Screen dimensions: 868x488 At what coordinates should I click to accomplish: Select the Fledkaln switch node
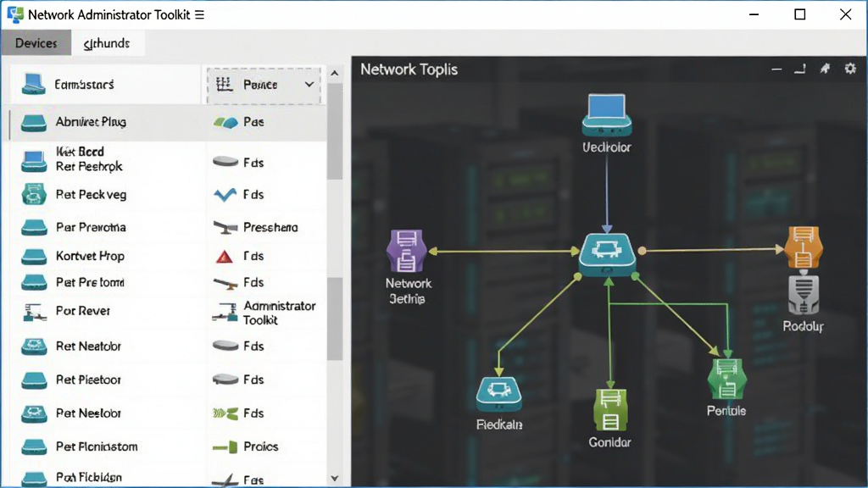click(498, 394)
